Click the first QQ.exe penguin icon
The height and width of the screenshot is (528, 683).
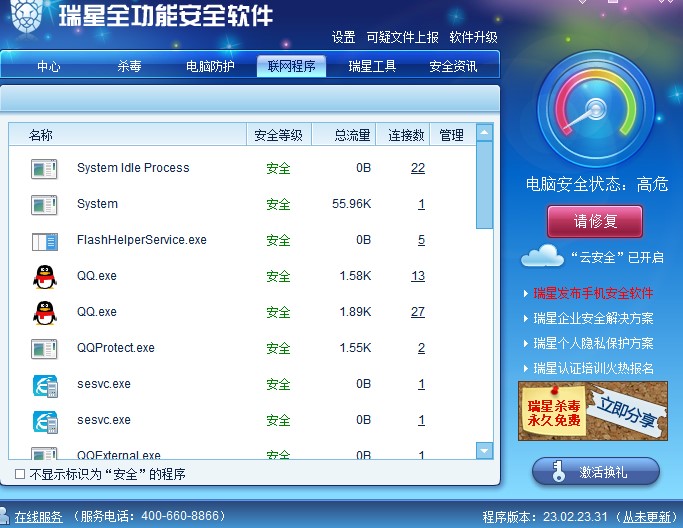pos(44,276)
